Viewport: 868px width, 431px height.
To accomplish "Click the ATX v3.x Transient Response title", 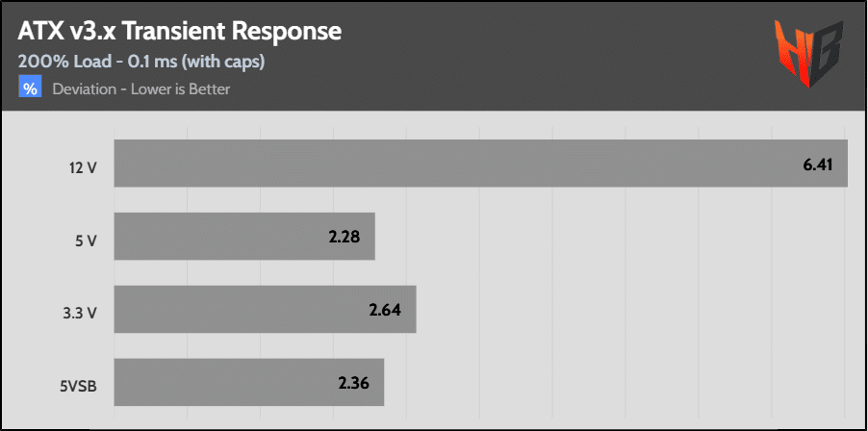I will click(179, 31).
